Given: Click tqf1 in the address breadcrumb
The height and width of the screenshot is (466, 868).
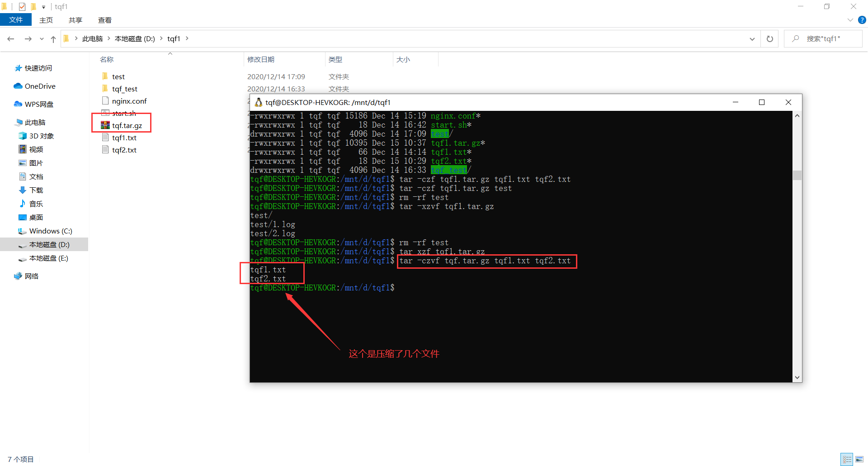Looking at the screenshot, I should pyautogui.click(x=174, y=39).
